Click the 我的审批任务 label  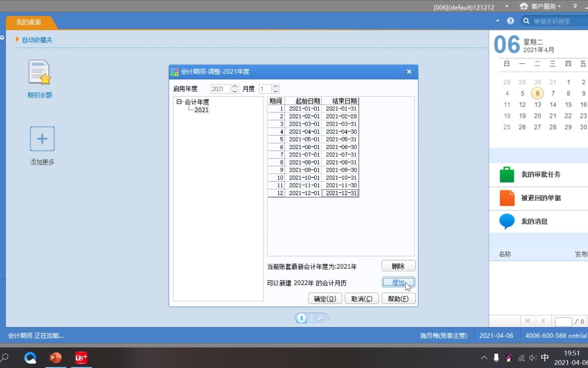click(541, 174)
